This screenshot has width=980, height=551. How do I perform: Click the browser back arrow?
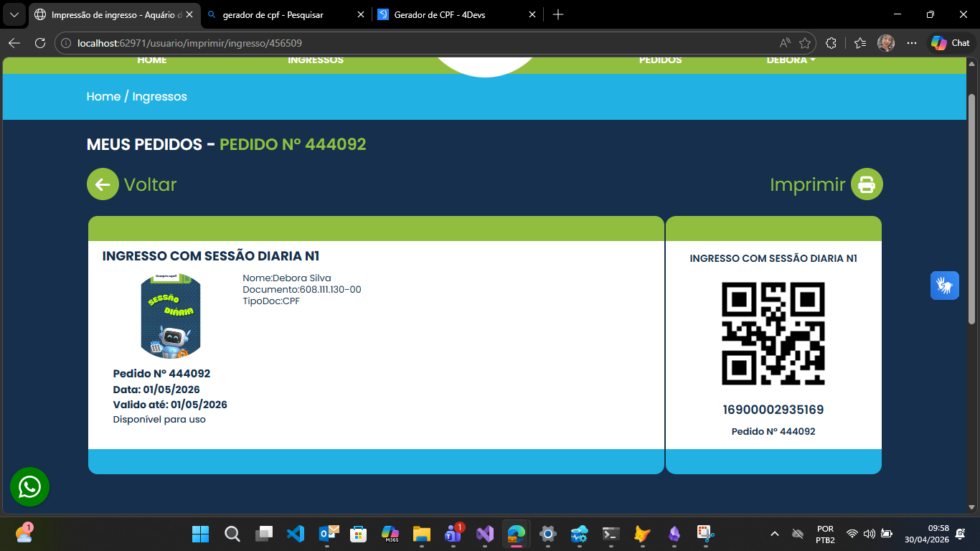pos(14,43)
